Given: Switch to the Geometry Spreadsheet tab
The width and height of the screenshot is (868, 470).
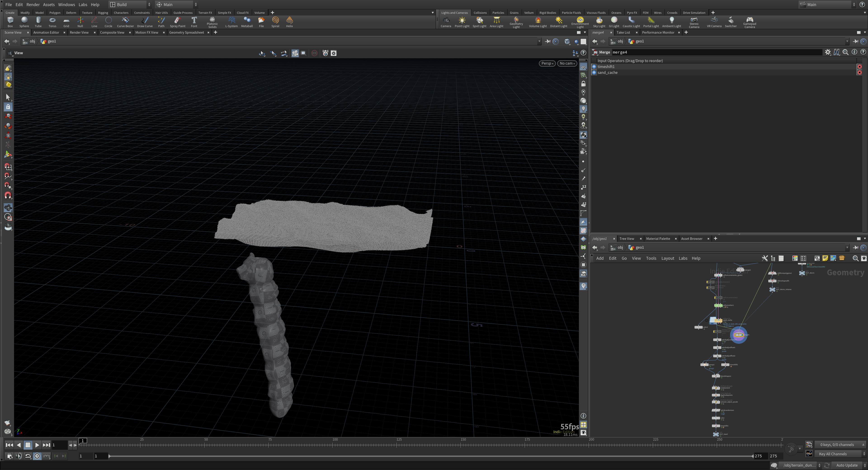Looking at the screenshot, I should coord(186,32).
